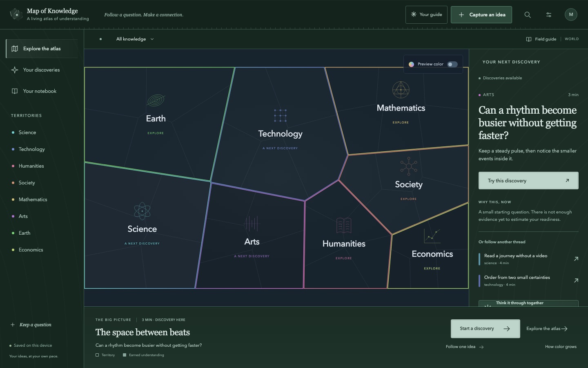Screen dimensions: 588x368
Task: Click Start a discovery button
Action: point(486,329)
